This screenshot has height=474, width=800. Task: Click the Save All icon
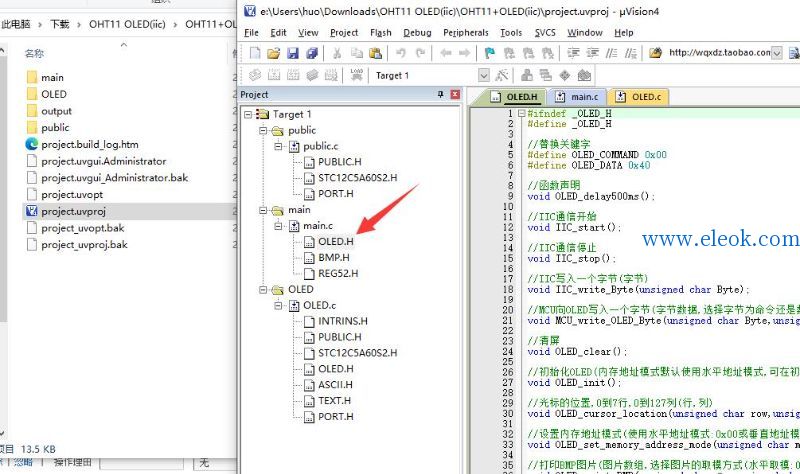pyautogui.click(x=312, y=53)
